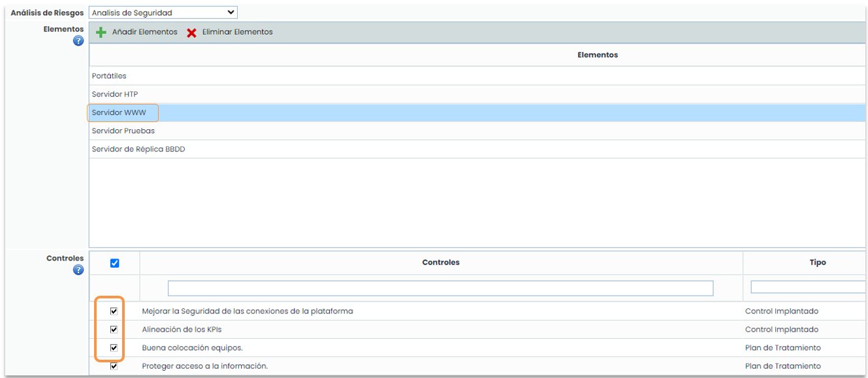Select the Servidor WWW row
Screen dimensions: 868x378
pyautogui.click(x=119, y=112)
